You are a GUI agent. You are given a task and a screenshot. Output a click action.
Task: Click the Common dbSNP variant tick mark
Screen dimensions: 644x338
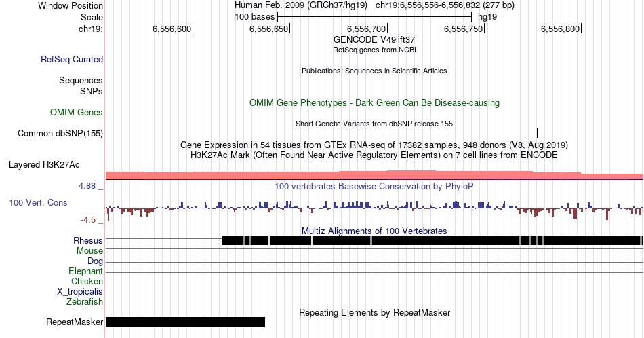click(537, 133)
